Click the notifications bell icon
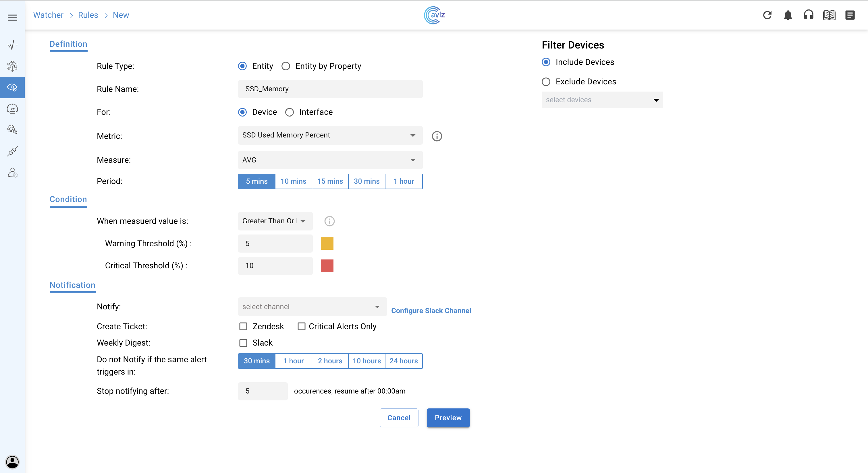The height and width of the screenshot is (473, 868). 788,15
